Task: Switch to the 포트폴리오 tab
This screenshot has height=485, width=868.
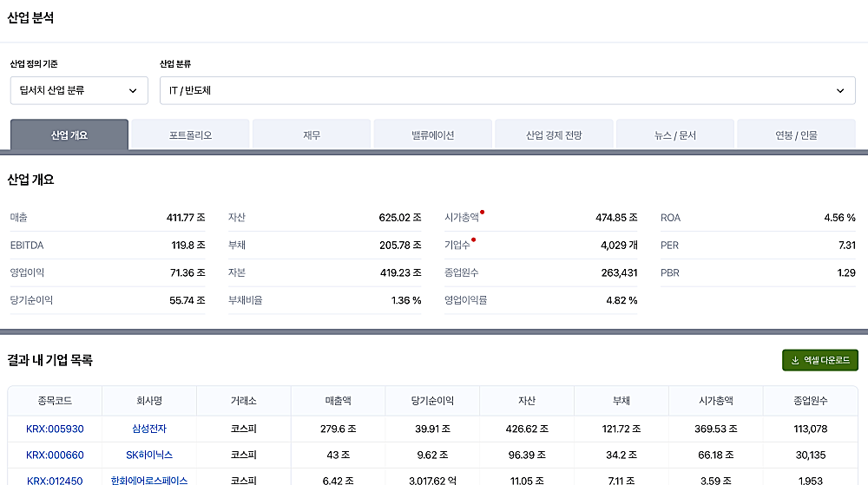Action: pyautogui.click(x=190, y=135)
